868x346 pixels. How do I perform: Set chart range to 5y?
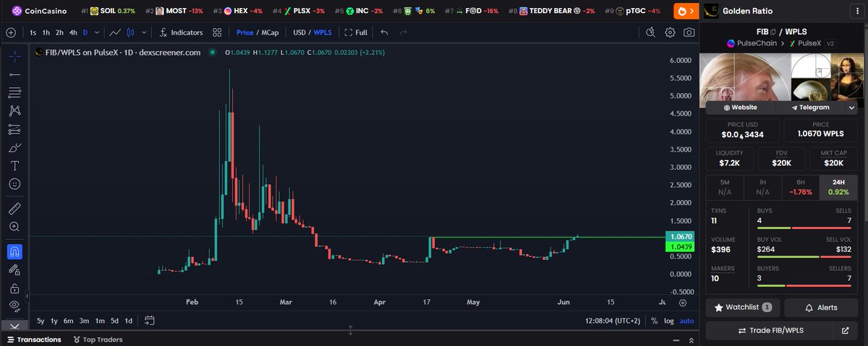[x=41, y=321]
